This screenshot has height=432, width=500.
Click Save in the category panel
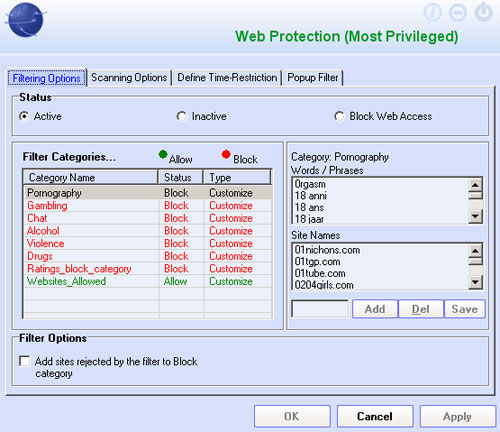pyautogui.click(x=465, y=309)
